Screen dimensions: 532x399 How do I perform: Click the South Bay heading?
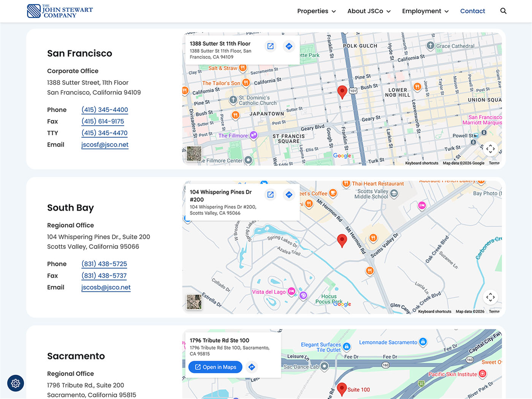click(70, 208)
